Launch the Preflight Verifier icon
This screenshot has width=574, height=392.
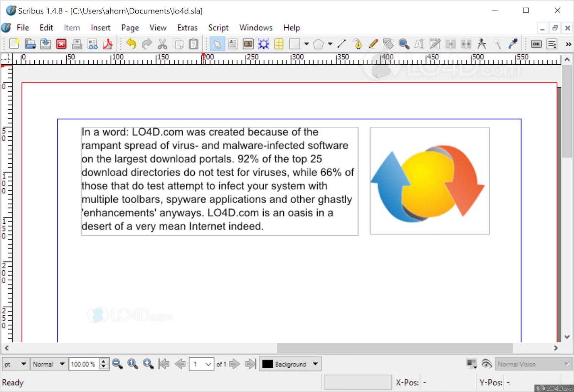(93, 44)
